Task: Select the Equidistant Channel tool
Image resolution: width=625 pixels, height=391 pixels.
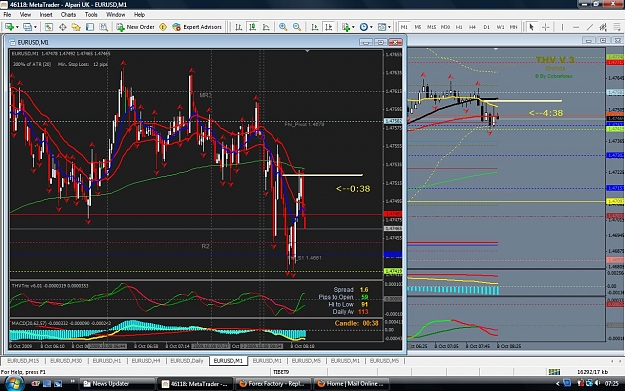Action: [603, 27]
